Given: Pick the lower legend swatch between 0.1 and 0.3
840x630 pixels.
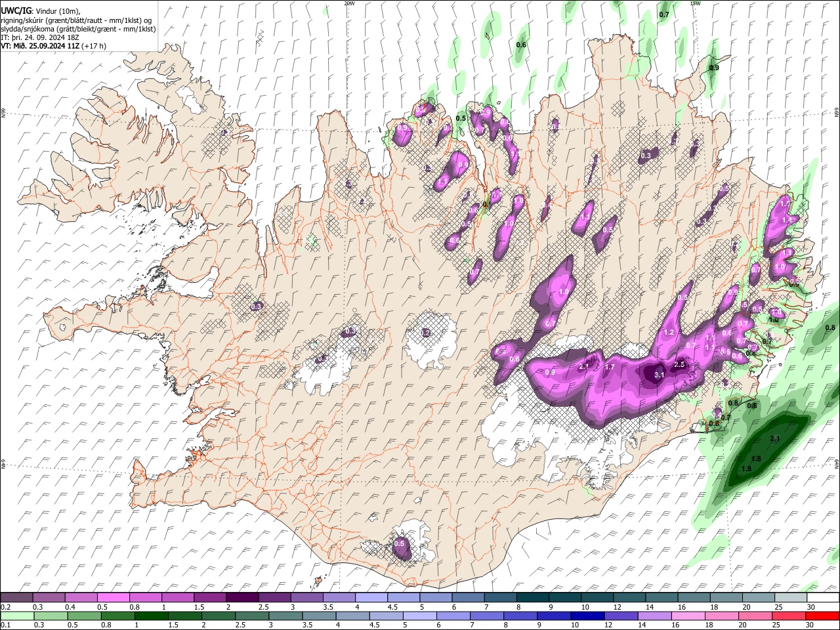Looking at the screenshot, I should tap(17, 616).
